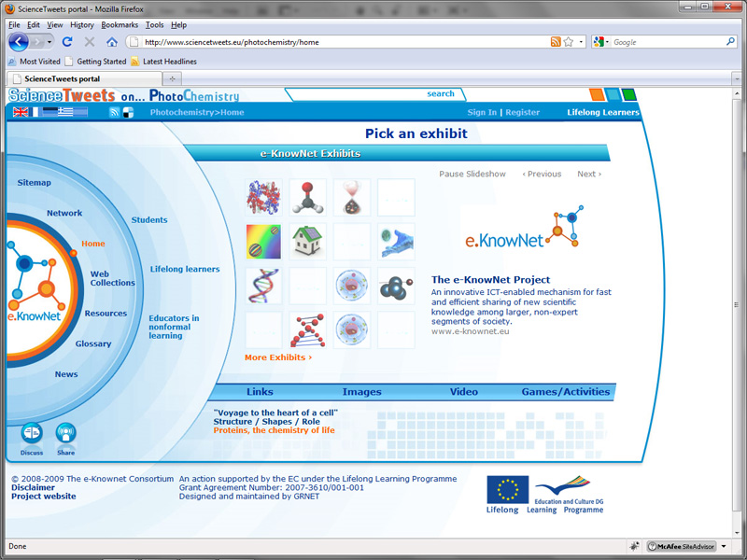Open the File menu
747x560 pixels.
click(14, 25)
